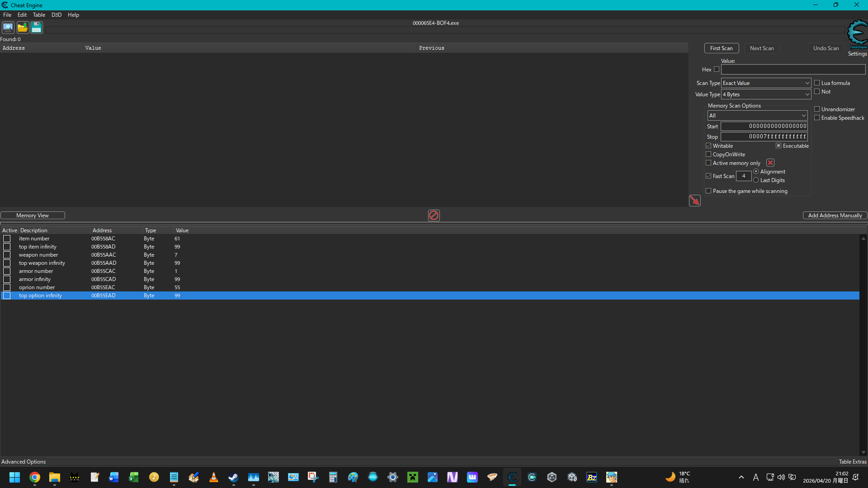Select the Last Digits radio button
Screen dimensions: 868x488
[756, 180]
